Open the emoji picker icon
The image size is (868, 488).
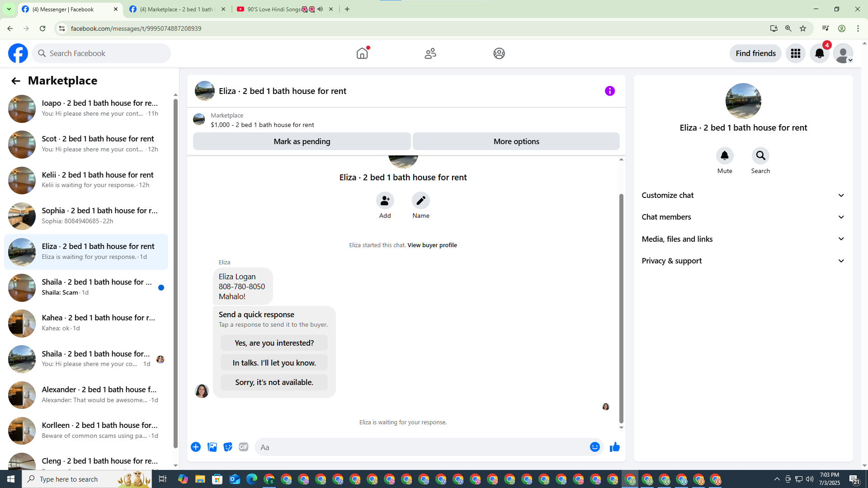point(594,447)
